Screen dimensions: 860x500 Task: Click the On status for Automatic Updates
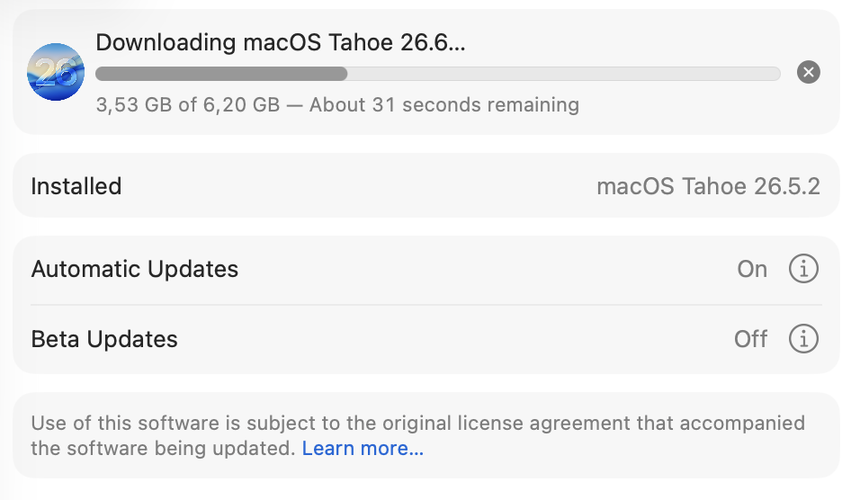(752, 269)
